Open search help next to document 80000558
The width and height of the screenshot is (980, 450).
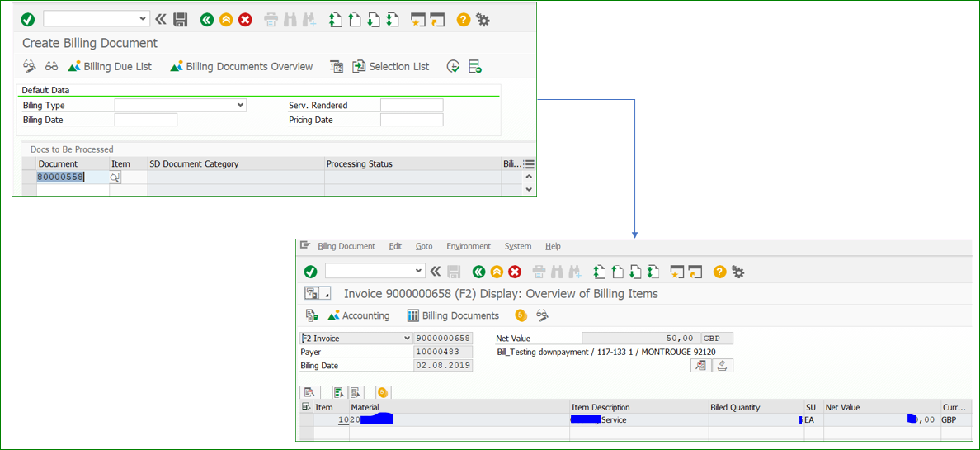115,178
